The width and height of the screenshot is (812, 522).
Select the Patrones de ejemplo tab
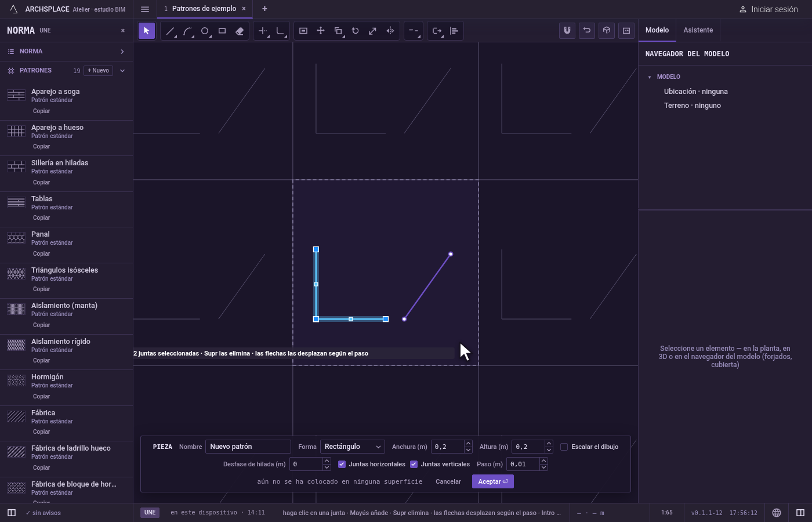(x=204, y=9)
